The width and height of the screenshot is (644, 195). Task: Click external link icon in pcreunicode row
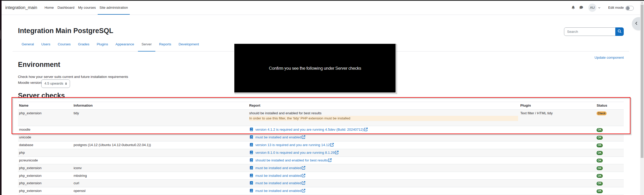click(x=330, y=160)
